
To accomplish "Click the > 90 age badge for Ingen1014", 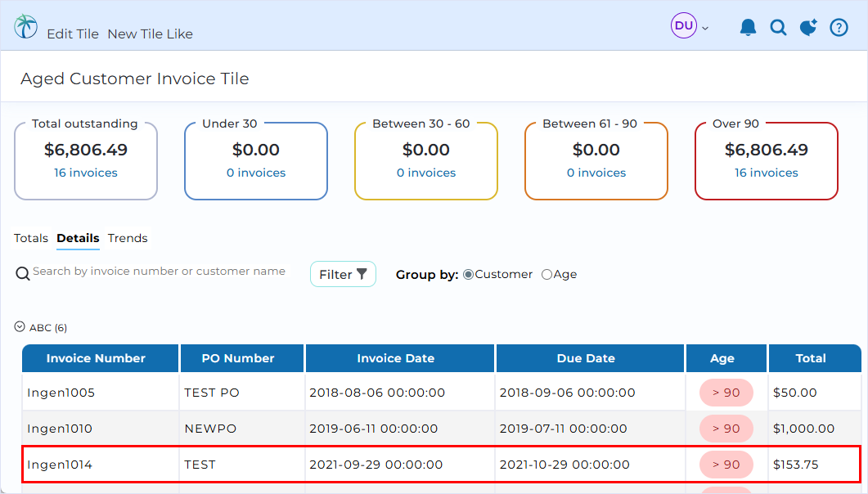I will [x=726, y=465].
